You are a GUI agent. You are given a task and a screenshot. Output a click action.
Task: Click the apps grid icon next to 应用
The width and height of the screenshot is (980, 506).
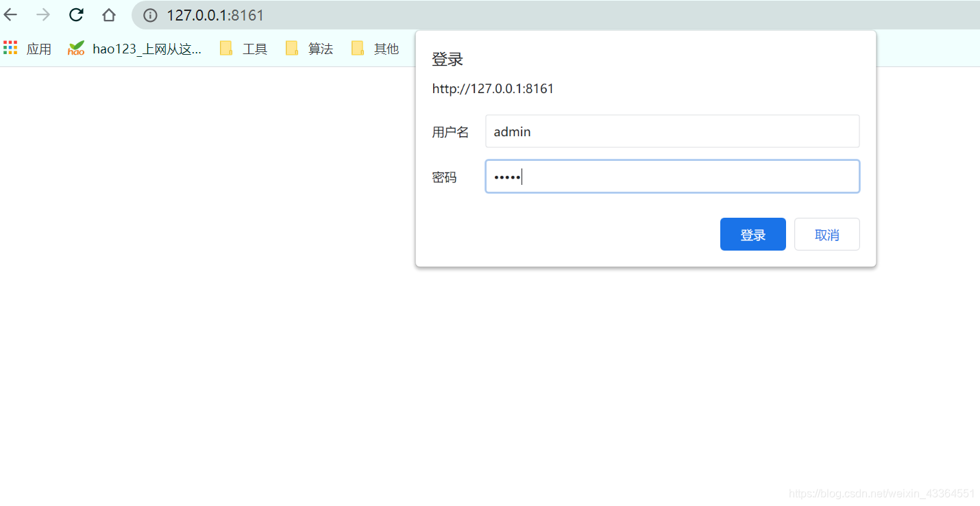[10, 47]
